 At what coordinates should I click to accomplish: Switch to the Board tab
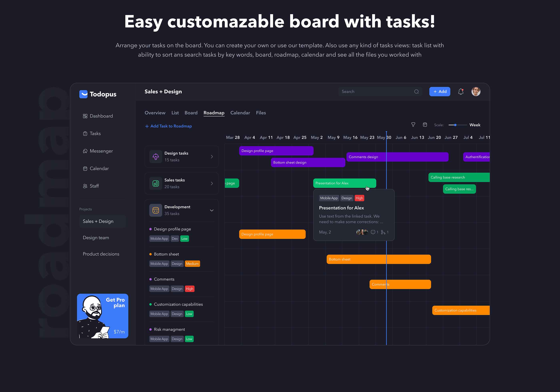point(191,113)
